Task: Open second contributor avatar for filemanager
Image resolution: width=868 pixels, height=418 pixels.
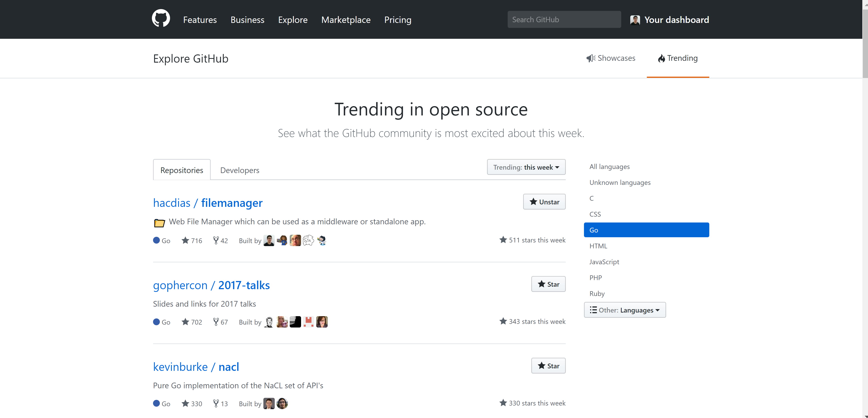Action: coord(282,240)
